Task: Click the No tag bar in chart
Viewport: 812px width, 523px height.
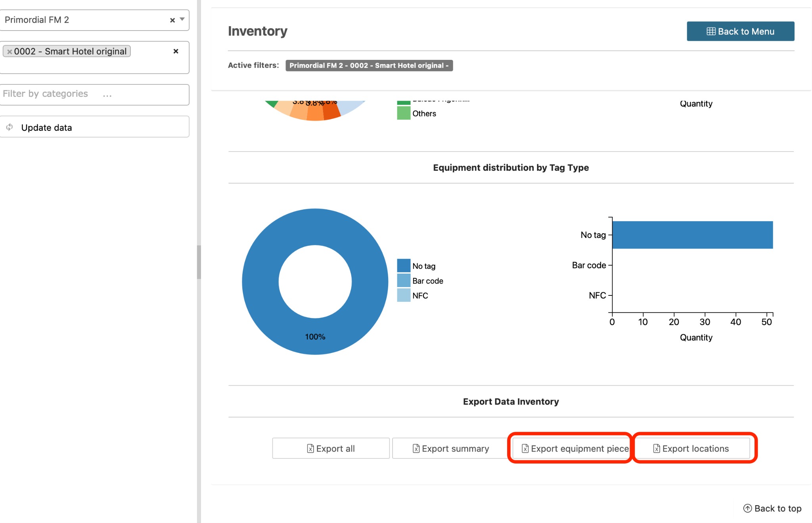Action: click(692, 235)
